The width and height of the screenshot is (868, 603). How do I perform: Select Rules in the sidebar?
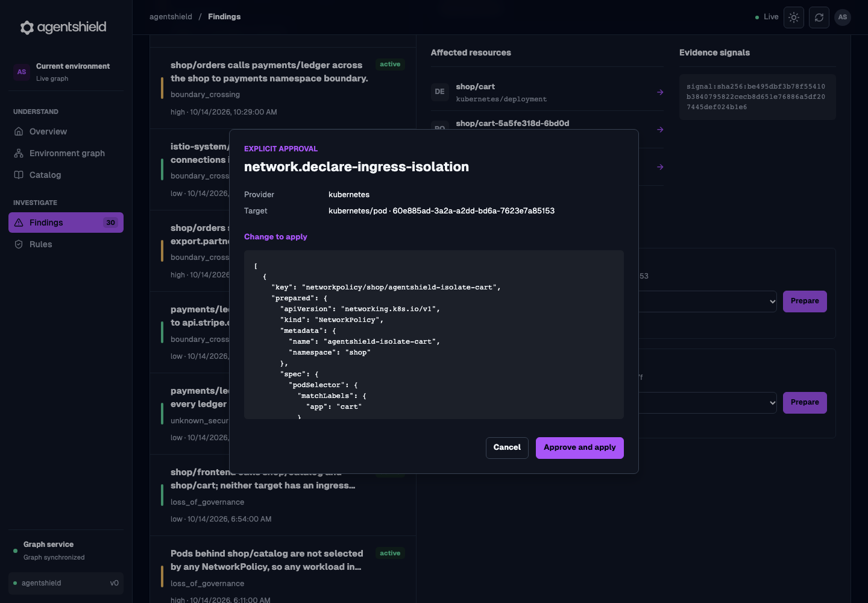pos(66,244)
